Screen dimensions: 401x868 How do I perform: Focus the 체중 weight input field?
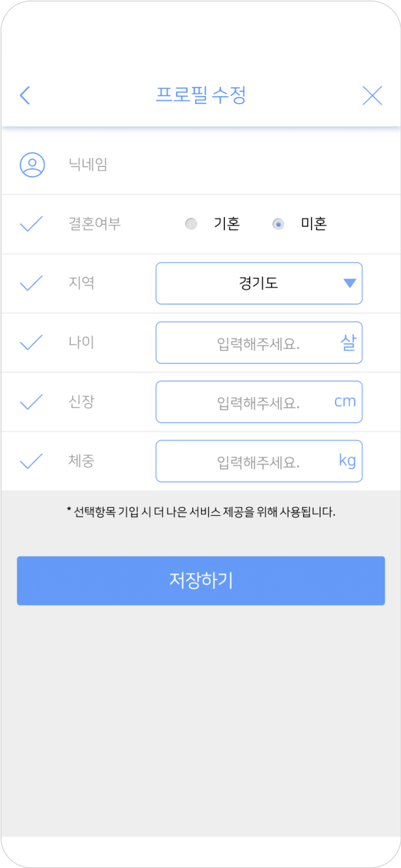(x=258, y=461)
